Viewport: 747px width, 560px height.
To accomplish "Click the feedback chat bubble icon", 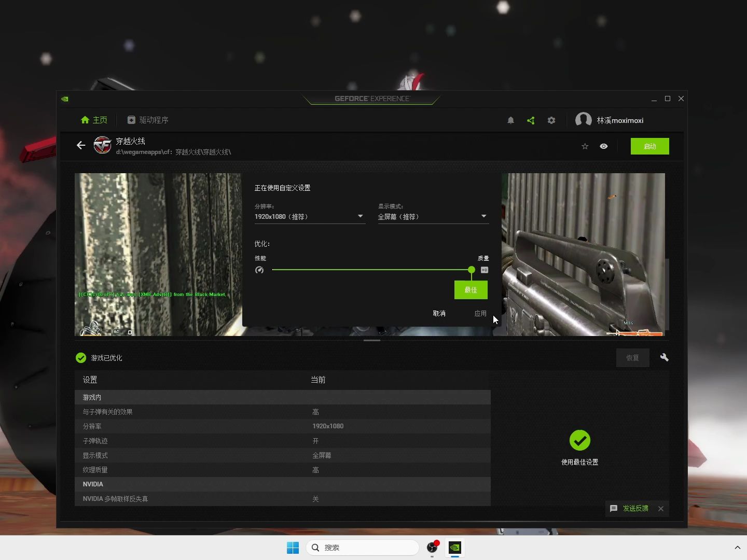I will 614,509.
